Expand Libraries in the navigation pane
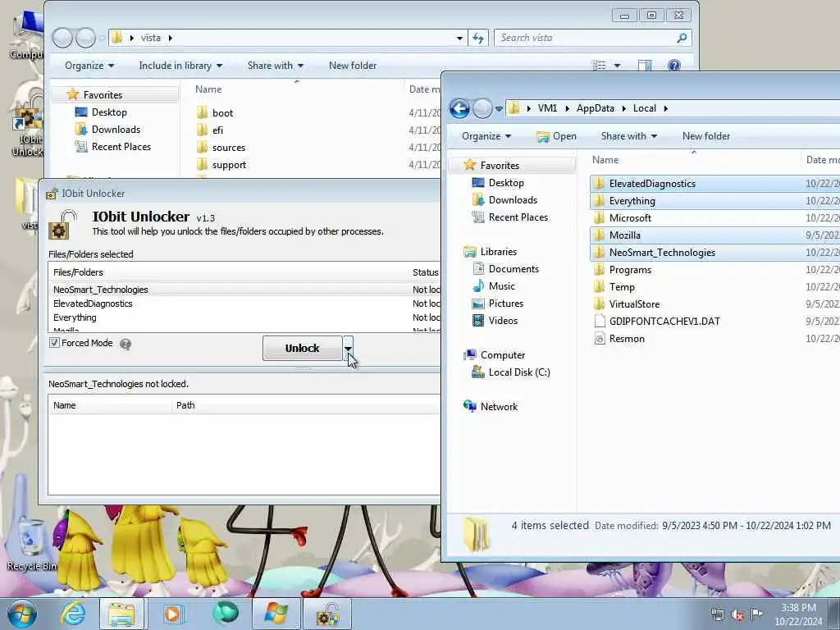 498,252
